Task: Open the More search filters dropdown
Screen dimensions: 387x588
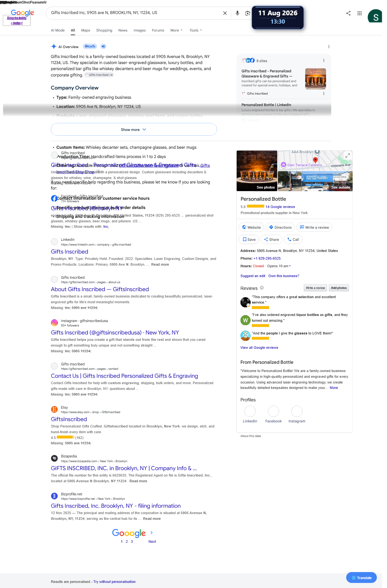Action: pyautogui.click(x=176, y=30)
